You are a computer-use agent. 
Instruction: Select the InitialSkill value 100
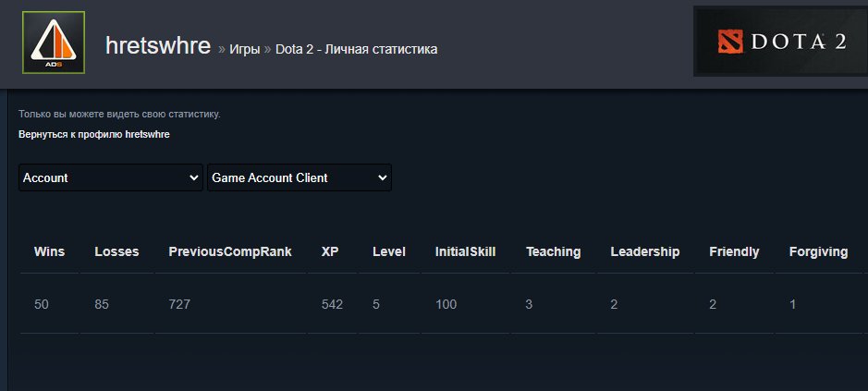pyautogui.click(x=446, y=305)
